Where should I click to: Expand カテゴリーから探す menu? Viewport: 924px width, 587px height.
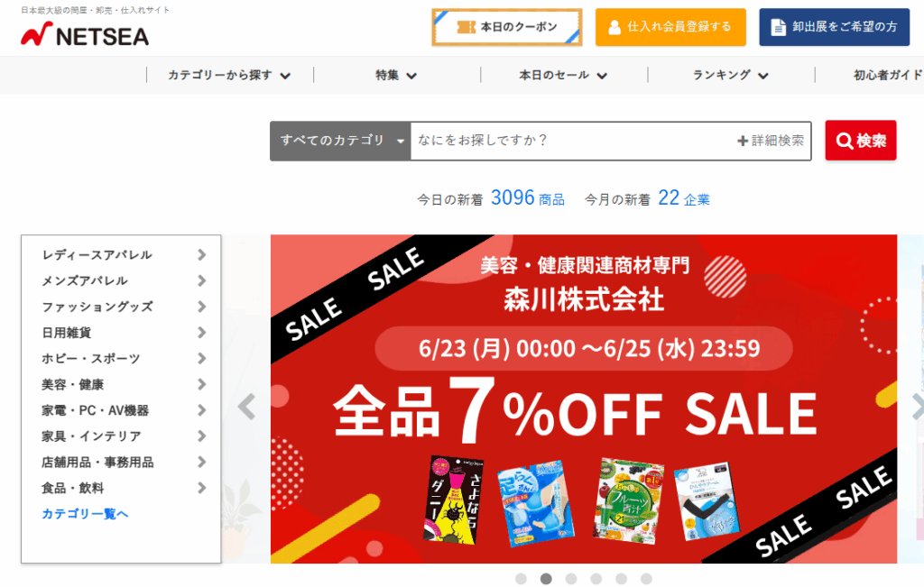tap(230, 76)
